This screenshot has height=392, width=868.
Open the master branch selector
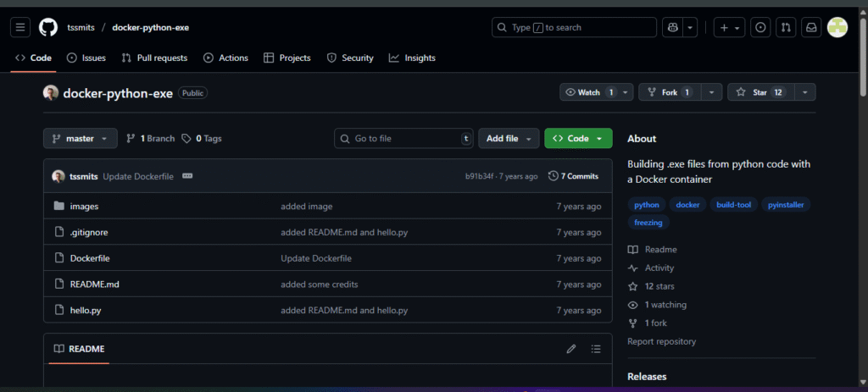81,138
